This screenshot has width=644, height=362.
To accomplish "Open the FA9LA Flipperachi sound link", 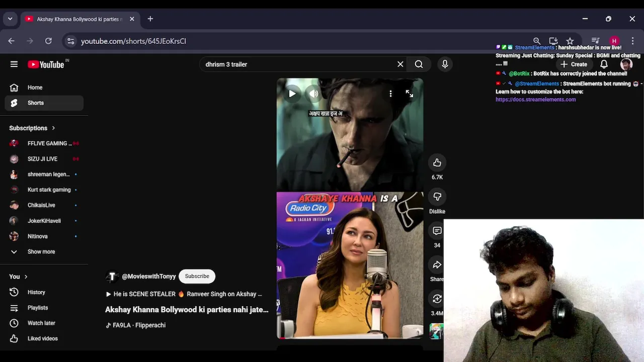I will click(135, 325).
